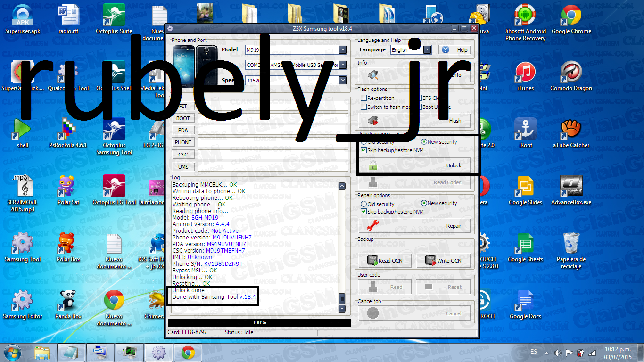Click Write QCN button
Image resolution: width=644 pixels, height=362 pixels.
click(x=443, y=261)
